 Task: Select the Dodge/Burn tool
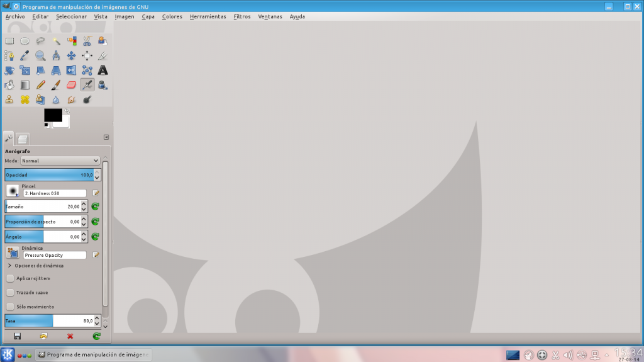point(87,99)
